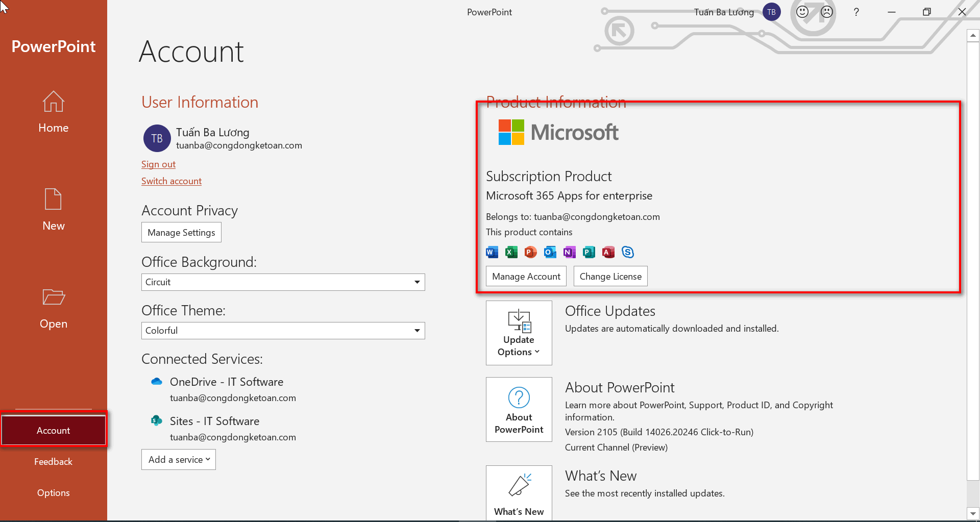
Task: Click the Change License button
Action: click(610, 276)
